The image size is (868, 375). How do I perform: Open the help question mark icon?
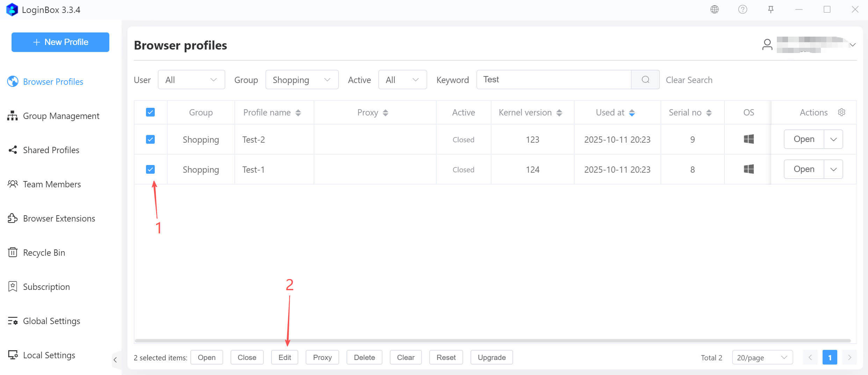click(742, 9)
